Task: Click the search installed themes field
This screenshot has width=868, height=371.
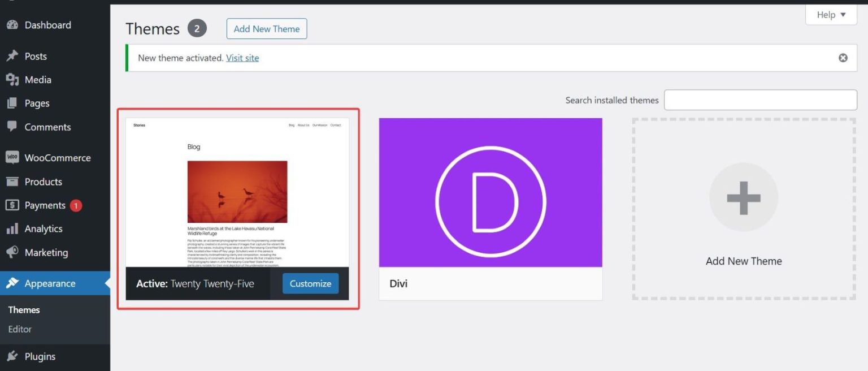Action: pos(760,100)
